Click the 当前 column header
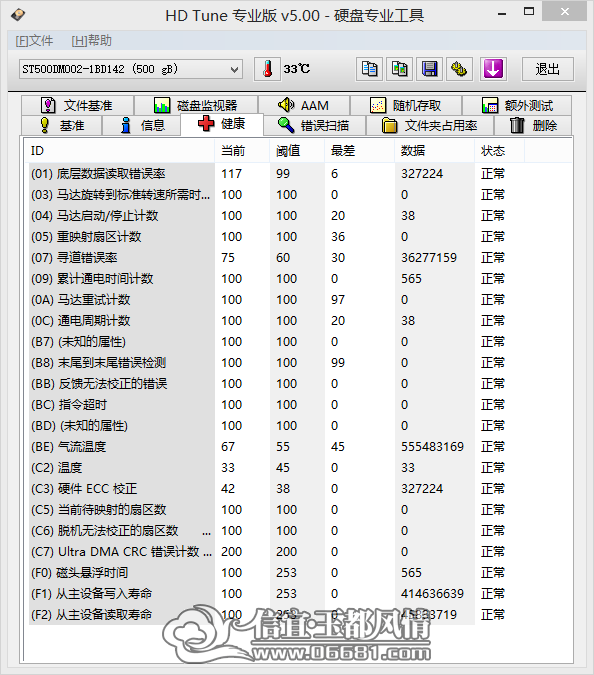The width and height of the screenshot is (594, 675). [x=242, y=151]
